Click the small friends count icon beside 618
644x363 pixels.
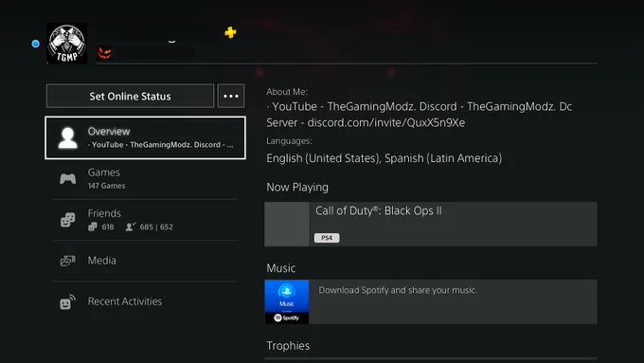93,227
